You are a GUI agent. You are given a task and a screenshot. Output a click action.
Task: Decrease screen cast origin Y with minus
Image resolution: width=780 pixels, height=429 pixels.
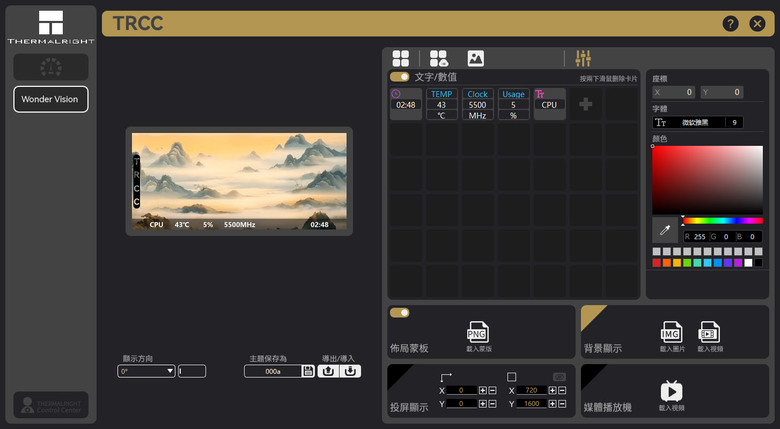[x=492, y=404]
